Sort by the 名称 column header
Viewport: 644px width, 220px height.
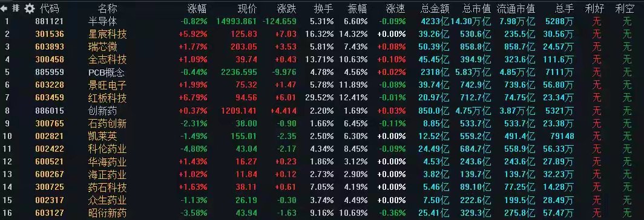107,8
